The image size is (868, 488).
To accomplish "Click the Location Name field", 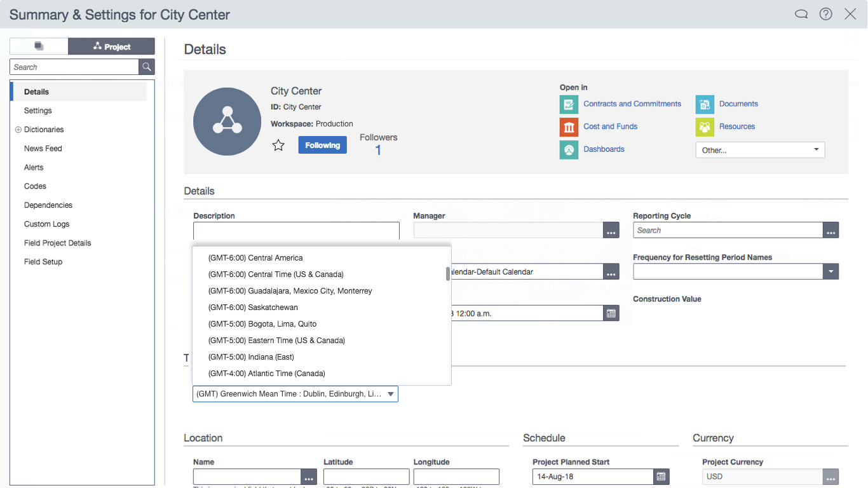I will coord(247,477).
